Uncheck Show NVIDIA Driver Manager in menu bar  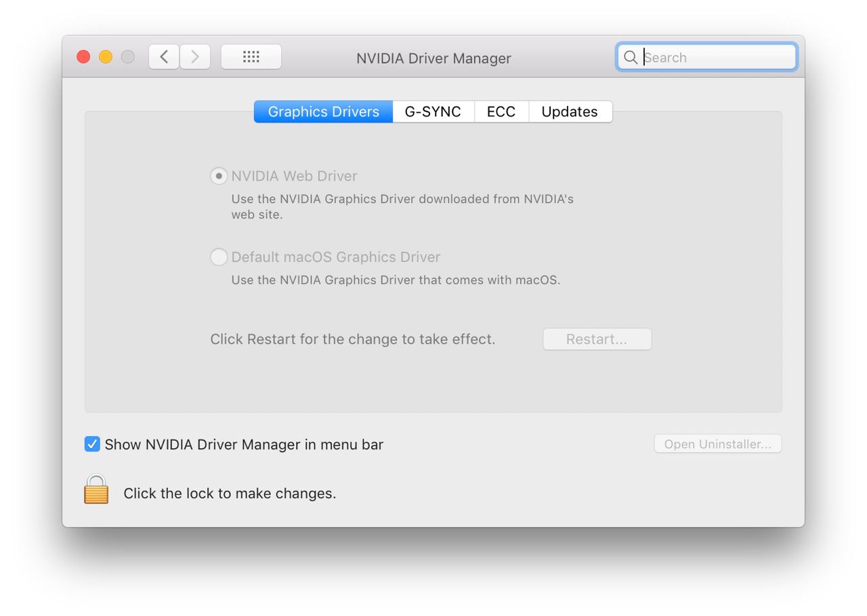92,444
